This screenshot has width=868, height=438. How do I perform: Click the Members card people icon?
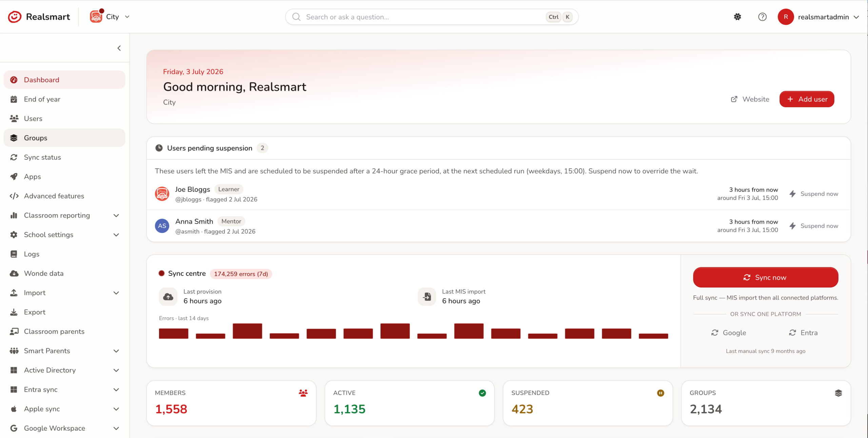(303, 393)
